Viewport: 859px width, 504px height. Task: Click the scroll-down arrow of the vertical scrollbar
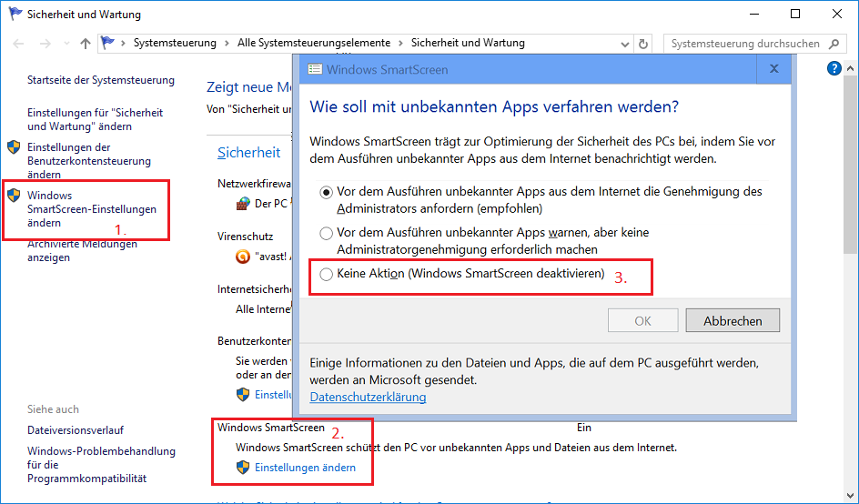[x=850, y=497]
